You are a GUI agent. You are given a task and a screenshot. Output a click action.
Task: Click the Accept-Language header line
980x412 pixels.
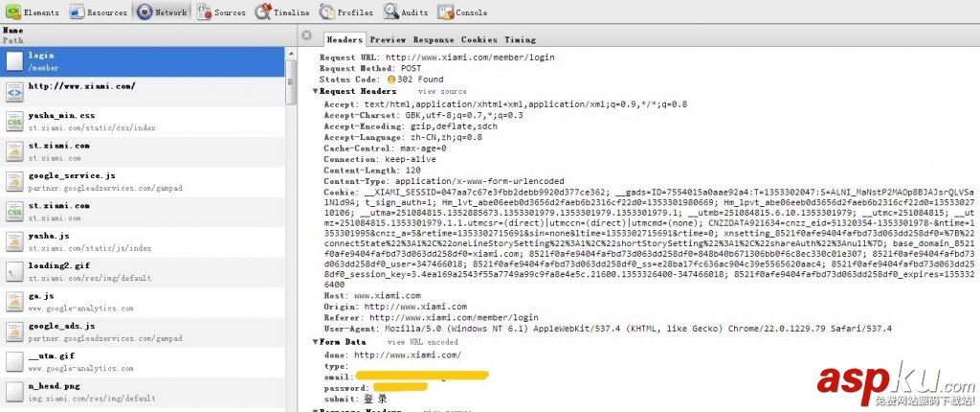[403, 137]
